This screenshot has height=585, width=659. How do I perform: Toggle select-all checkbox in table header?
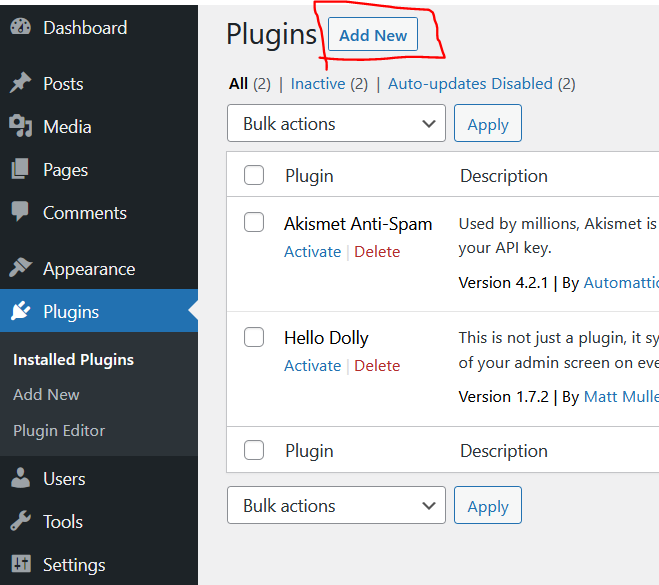coord(254,175)
